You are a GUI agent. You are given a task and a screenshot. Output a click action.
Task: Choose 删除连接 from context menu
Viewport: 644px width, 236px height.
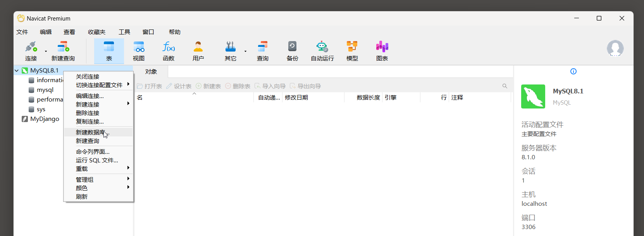(98, 113)
